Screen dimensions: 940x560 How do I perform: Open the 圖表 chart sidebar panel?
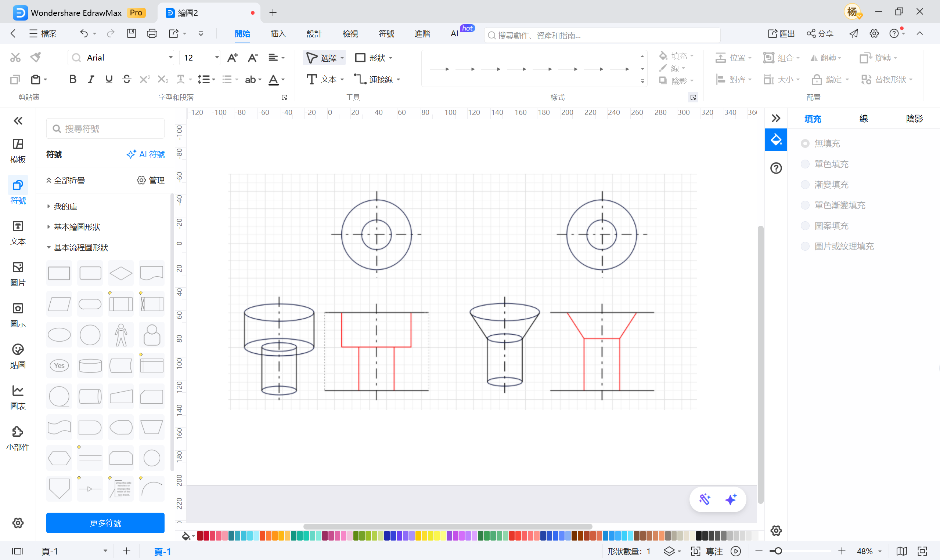pos(18,397)
